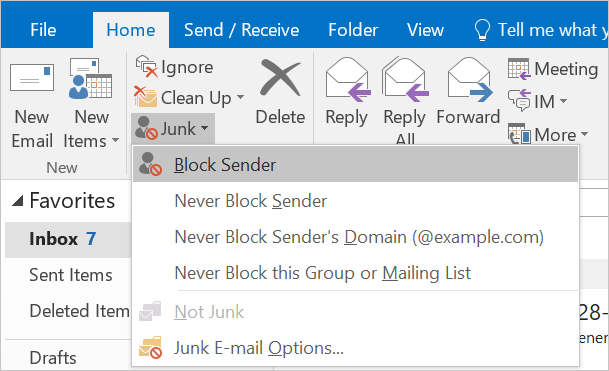
Task: Click the Tell me what search box
Action: point(540,30)
